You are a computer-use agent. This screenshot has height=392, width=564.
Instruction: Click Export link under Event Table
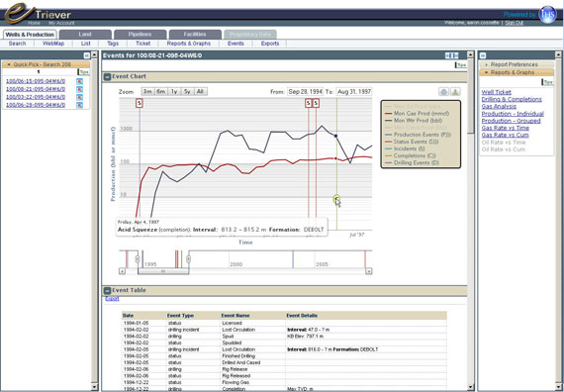point(112,298)
